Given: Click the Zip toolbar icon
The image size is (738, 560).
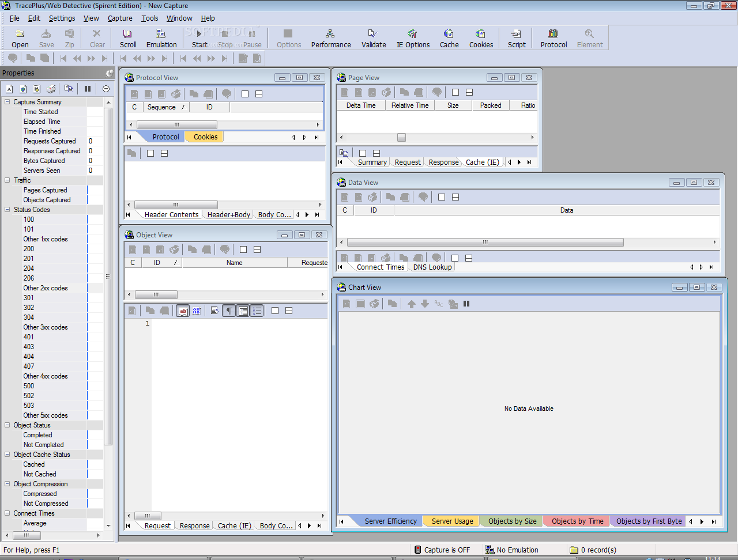Looking at the screenshot, I should [69, 39].
